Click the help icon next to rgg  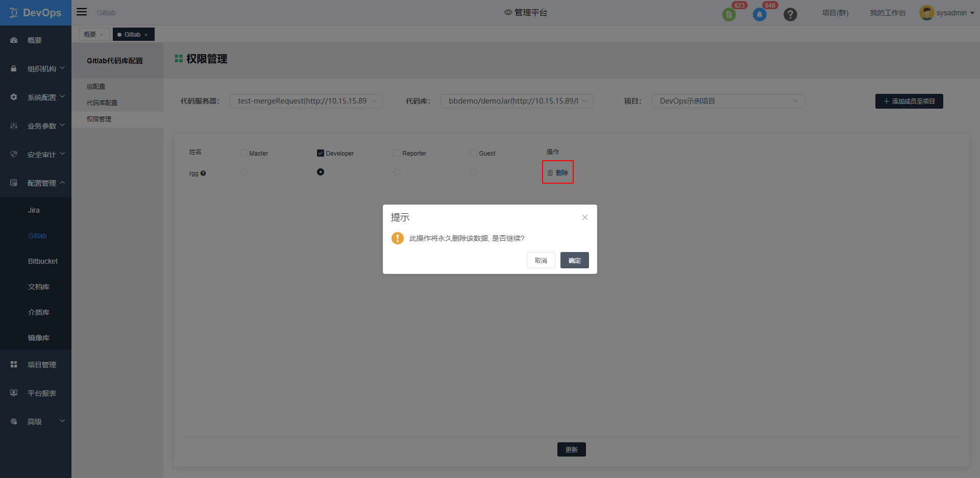tap(203, 173)
